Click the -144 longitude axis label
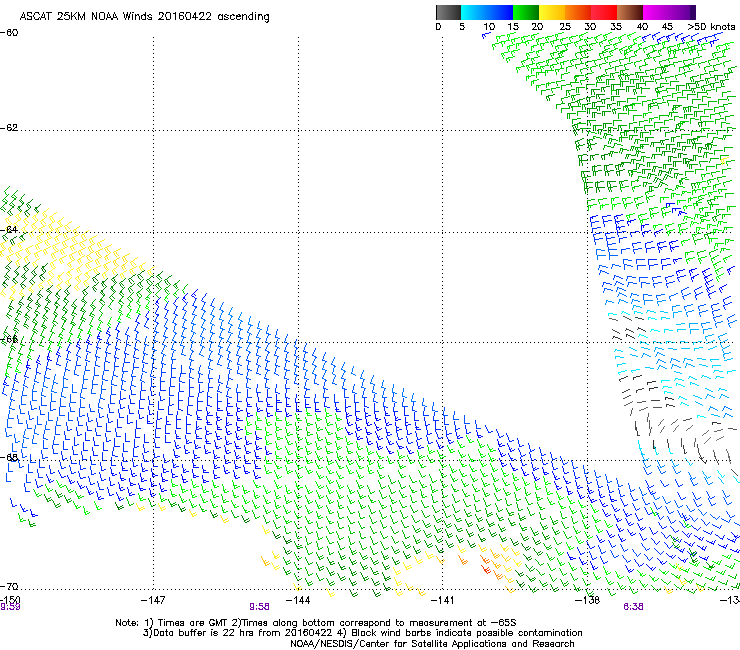This screenshot has height=650, width=740. (x=298, y=600)
